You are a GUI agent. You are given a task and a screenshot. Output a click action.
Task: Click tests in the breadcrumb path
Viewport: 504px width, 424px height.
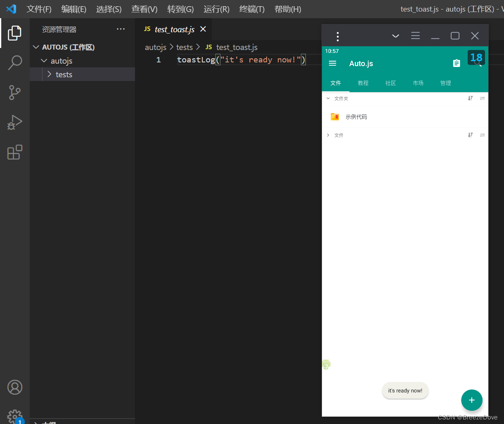tap(185, 47)
